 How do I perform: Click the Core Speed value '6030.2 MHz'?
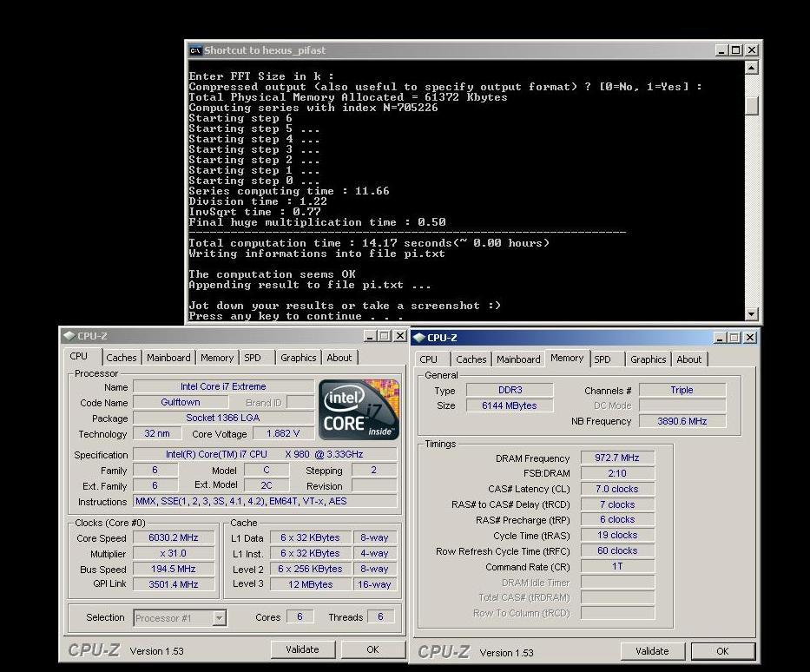click(x=174, y=537)
